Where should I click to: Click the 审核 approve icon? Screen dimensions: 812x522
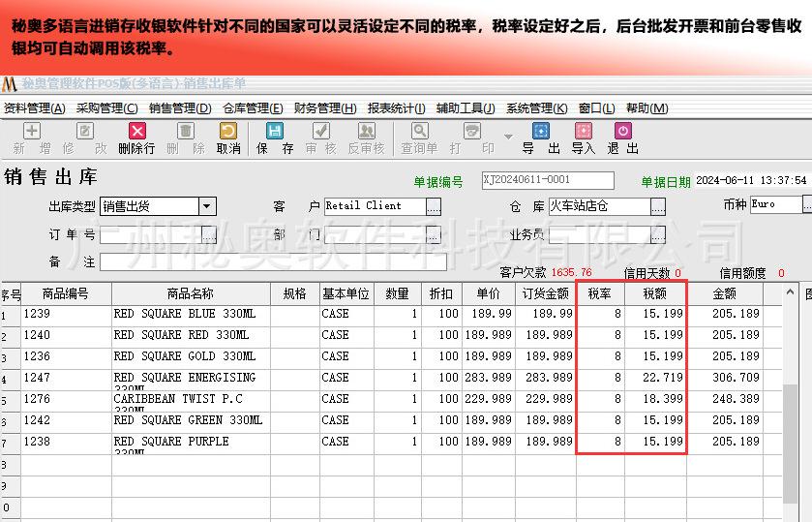tap(321, 131)
